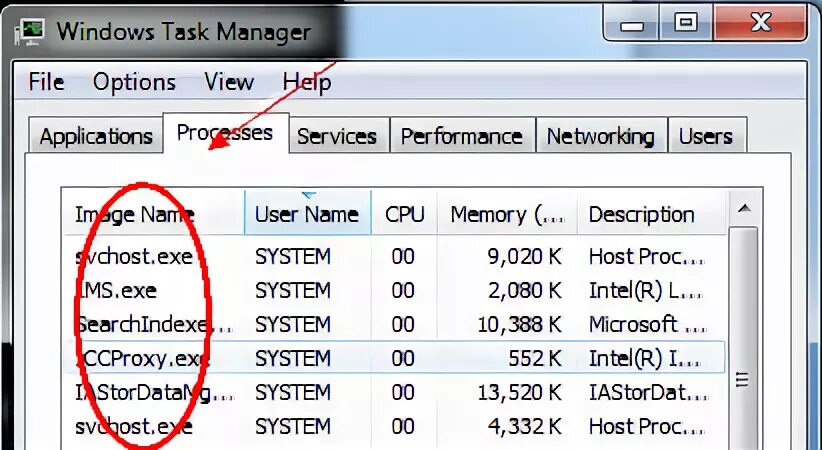Select the LMS.exe process

(394, 290)
